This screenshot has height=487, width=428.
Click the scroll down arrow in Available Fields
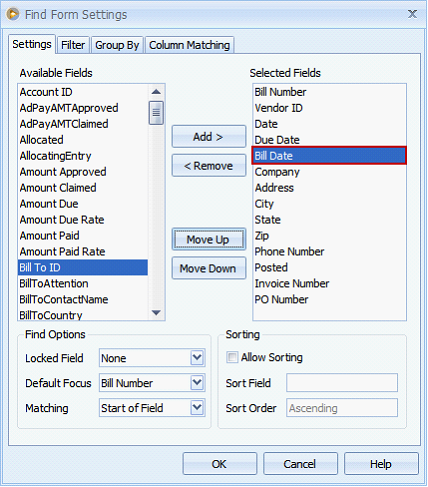click(x=156, y=312)
